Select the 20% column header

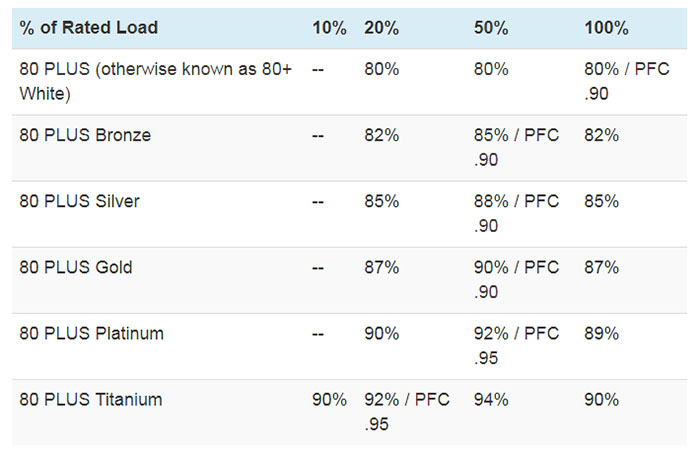381,28
